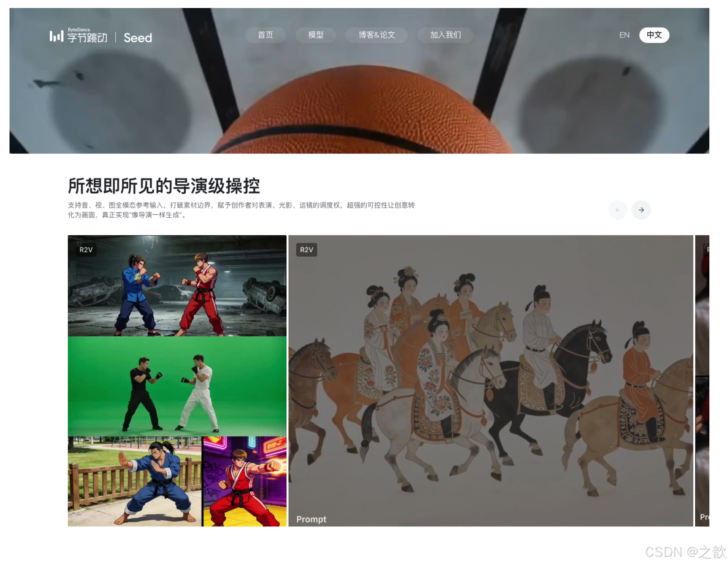The width and height of the screenshot is (728, 564).
Task: Open the red fighter neon arcade thumbnail
Action: pos(245,481)
